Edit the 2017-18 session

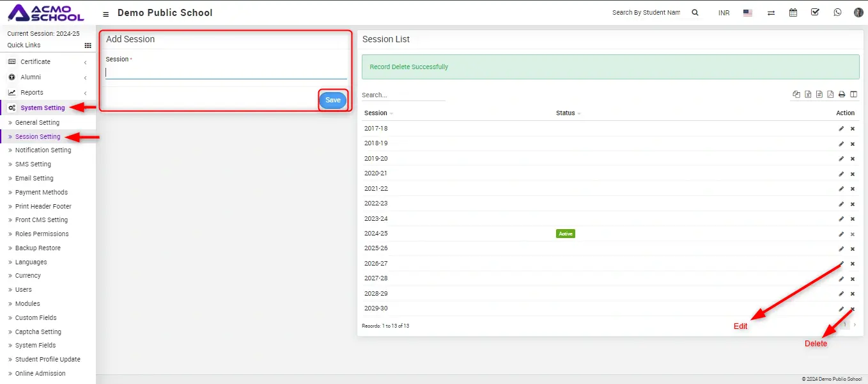(x=841, y=129)
